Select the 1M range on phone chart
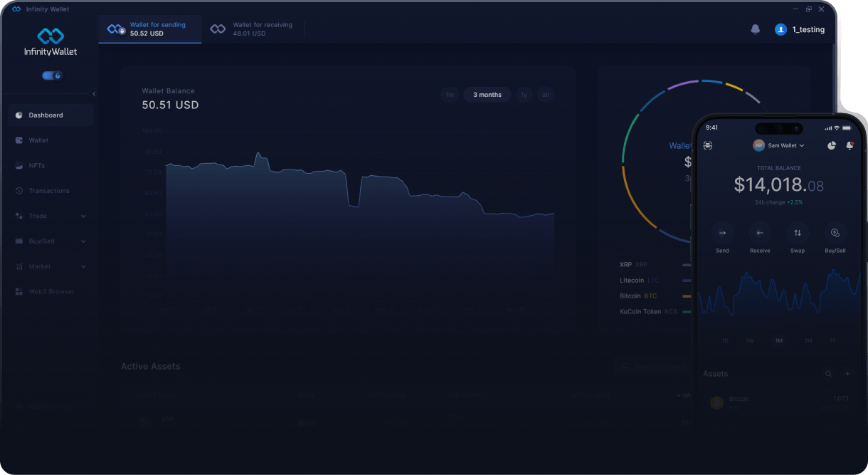868x475 pixels. pyautogui.click(x=779, y=341)
